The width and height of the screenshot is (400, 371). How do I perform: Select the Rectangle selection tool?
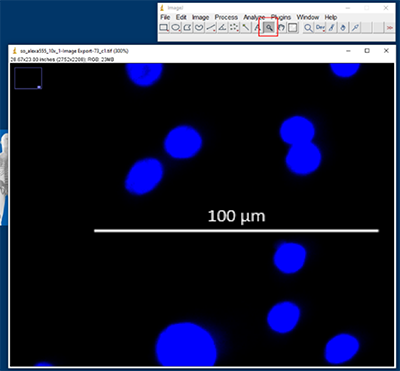(164, 28)
